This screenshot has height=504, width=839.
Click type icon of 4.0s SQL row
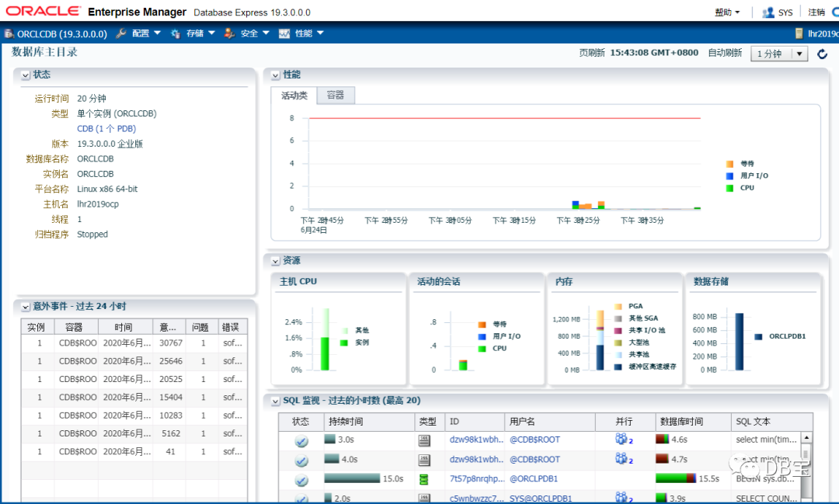[x=424, y=460]
